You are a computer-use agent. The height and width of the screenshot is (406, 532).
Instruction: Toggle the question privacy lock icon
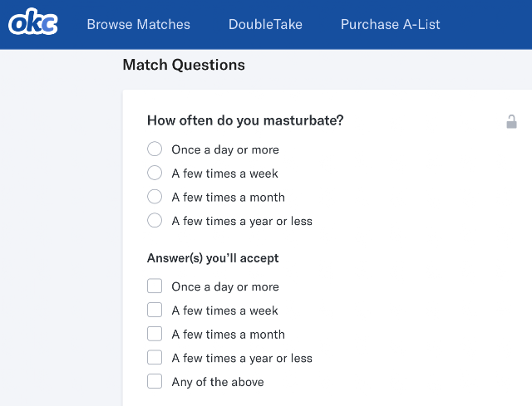pos(511,122)
